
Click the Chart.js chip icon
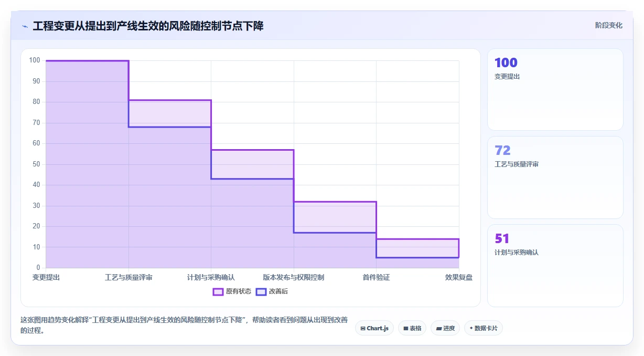(363, 328)
